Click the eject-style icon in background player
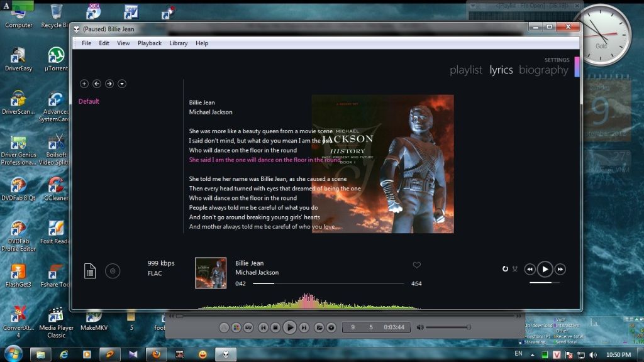Screen dimensions: 644x362 coord(224,327)
